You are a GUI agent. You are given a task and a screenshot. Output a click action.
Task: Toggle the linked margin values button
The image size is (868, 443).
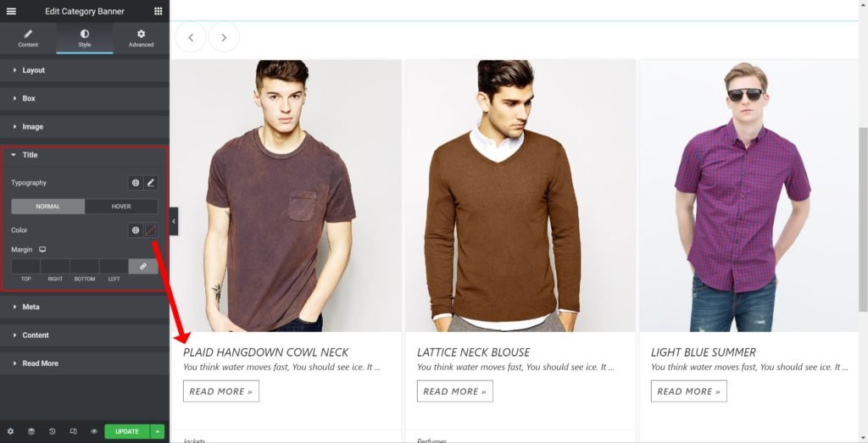pos(143,266)
